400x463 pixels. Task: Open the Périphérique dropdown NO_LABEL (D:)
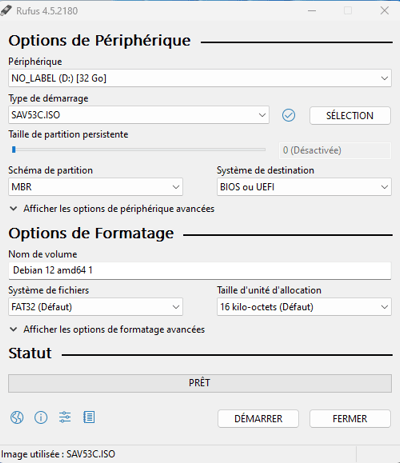point(200,78)
